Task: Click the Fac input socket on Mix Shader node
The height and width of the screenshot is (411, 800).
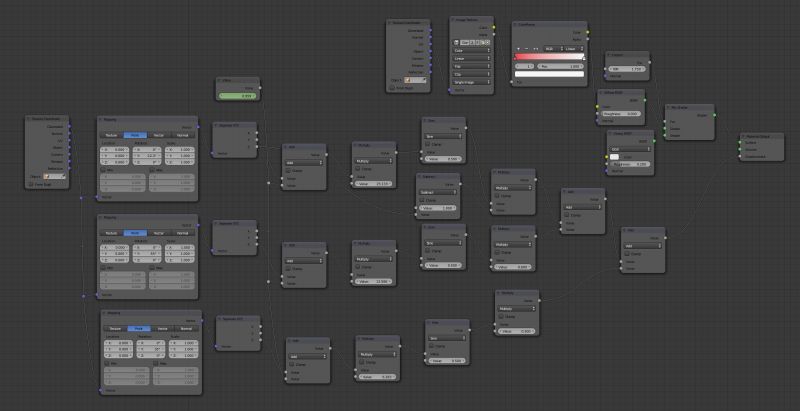Action: tap(665, 122)
